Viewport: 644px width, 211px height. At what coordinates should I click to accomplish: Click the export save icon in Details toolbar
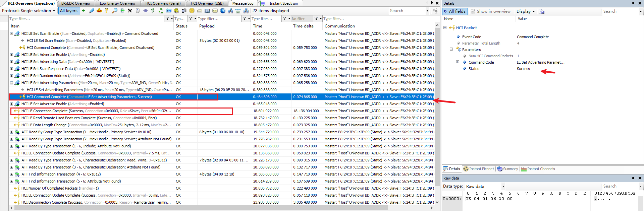point(542,11)
